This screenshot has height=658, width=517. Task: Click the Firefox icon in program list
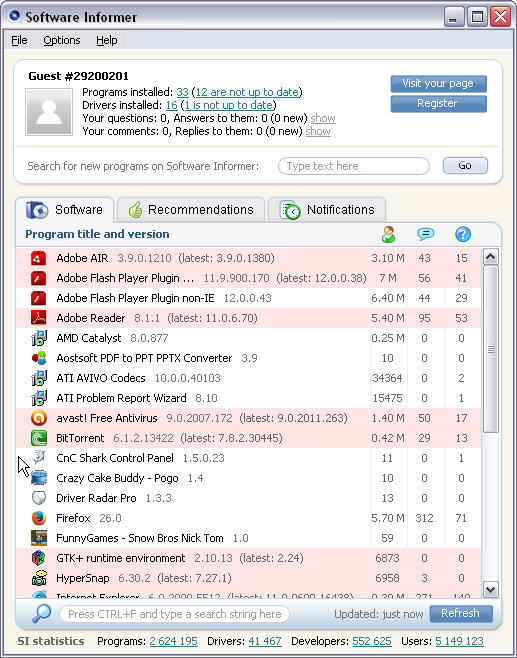39,518
